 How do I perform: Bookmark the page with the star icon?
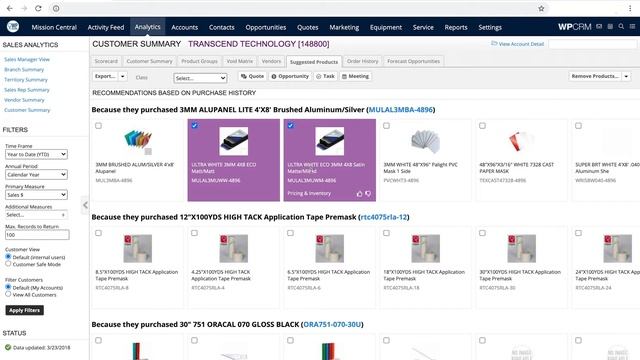pos(541,8)
